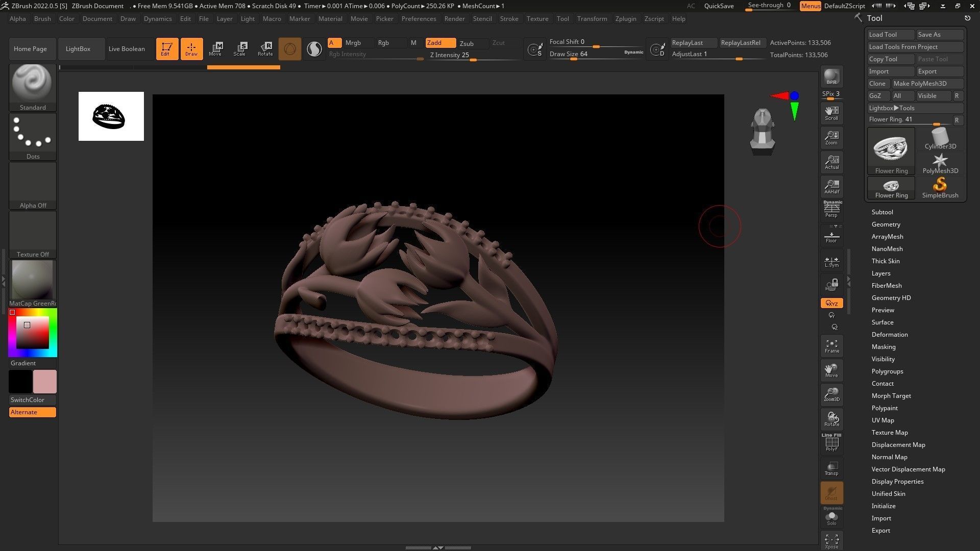980x551 pixels.
Task: Click the Zoom canvas icon
Action: pyautogui.click(x=831, y=138)
